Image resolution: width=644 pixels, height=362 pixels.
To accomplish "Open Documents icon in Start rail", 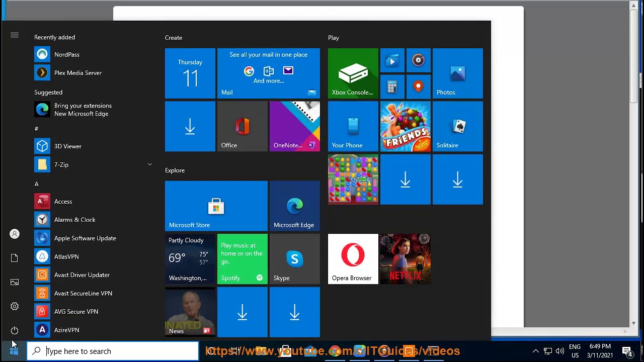I will [15, 258].
